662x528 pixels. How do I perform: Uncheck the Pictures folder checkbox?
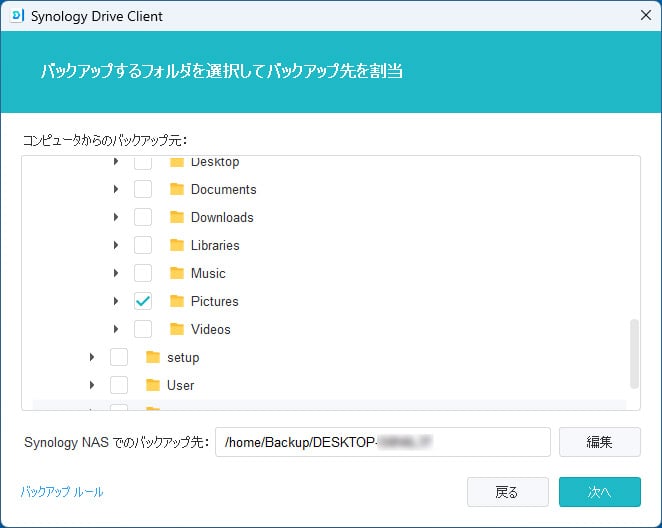click(143, 301)
